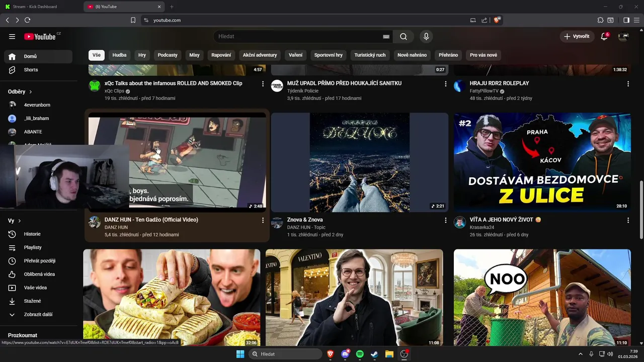Go to Domů in sidebar
Image resolution: width=644 pixels, height=362 pixels.
click(x=38, y=56)
